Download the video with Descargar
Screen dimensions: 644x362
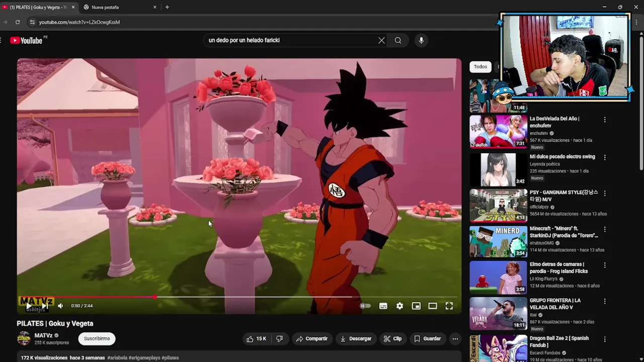(356, 339)
